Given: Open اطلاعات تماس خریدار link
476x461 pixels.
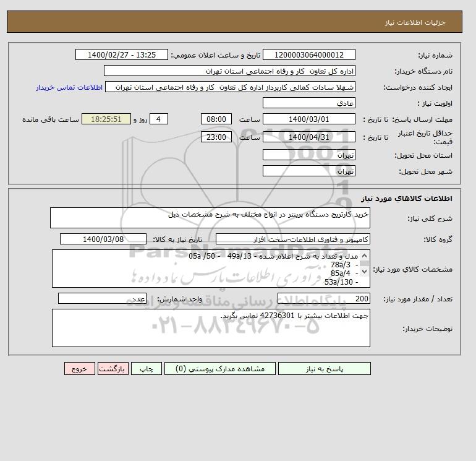Looking at the screenshot, I should pos(69,87).
